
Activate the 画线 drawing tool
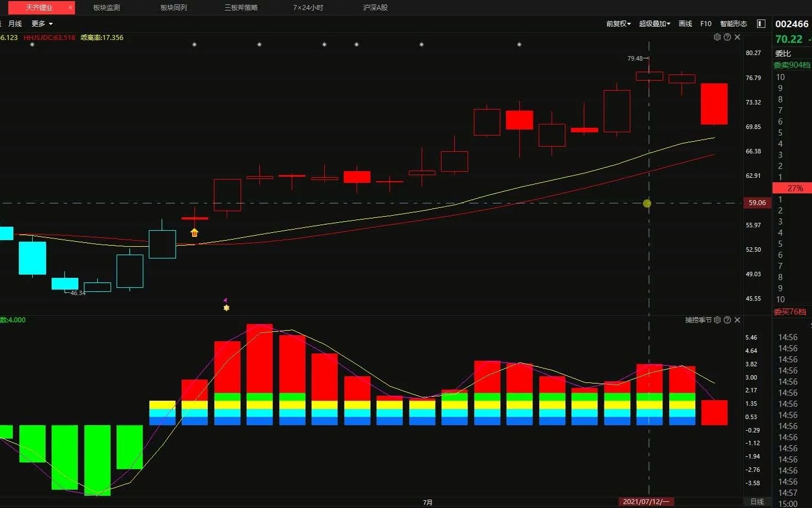[x=685, y=24]
